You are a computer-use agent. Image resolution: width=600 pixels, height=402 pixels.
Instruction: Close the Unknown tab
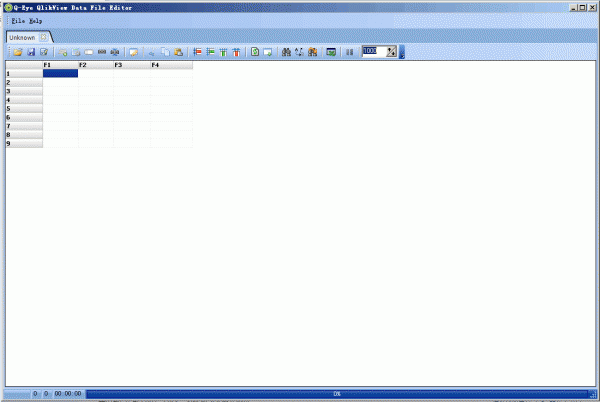[44, 37]
